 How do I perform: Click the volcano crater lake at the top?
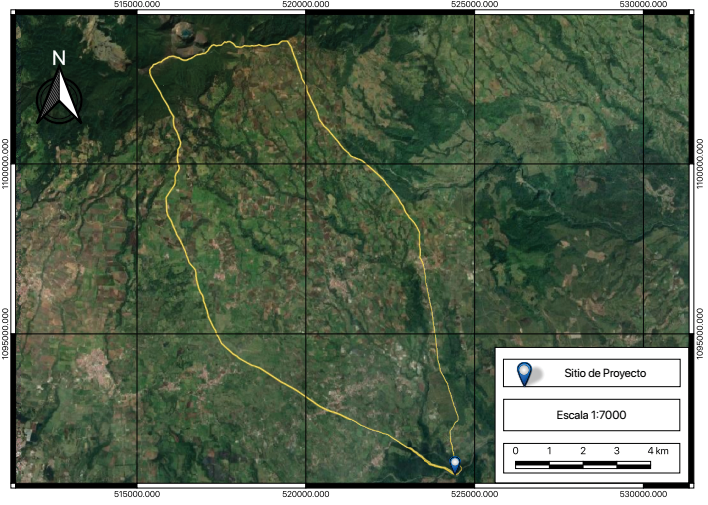pyautogui.click(x=186, y=32)
